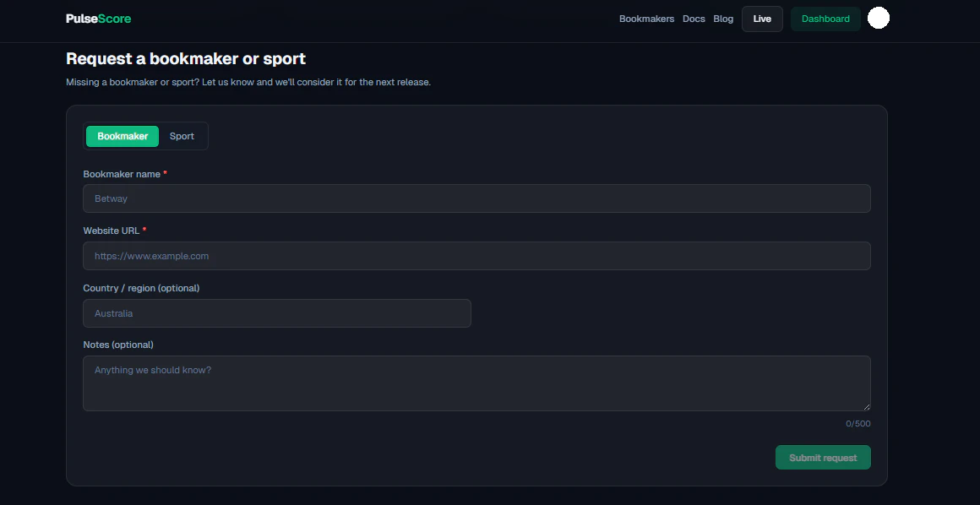Select the Bookmaker request type pill
Image resolution: width=980 pixels, height=505 pixels.
click(122, 136)
